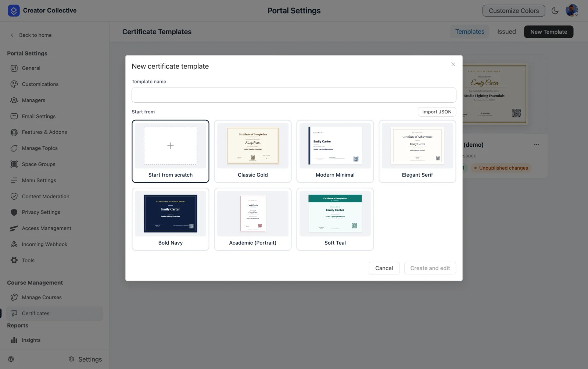Select the Modern Minimal template
The height and width of the screenshot is (369, 588).
(x=335, y=151)
